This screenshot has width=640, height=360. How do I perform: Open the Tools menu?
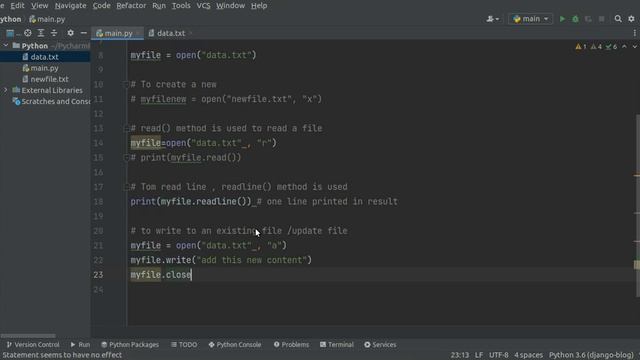point(181,6)
